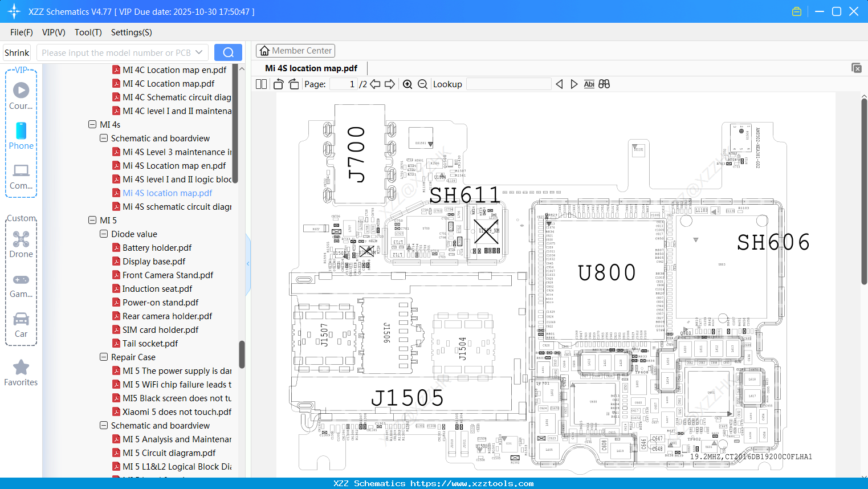
Task: Rotate the PDF counterclockwise
Action: tap(278, 84)
